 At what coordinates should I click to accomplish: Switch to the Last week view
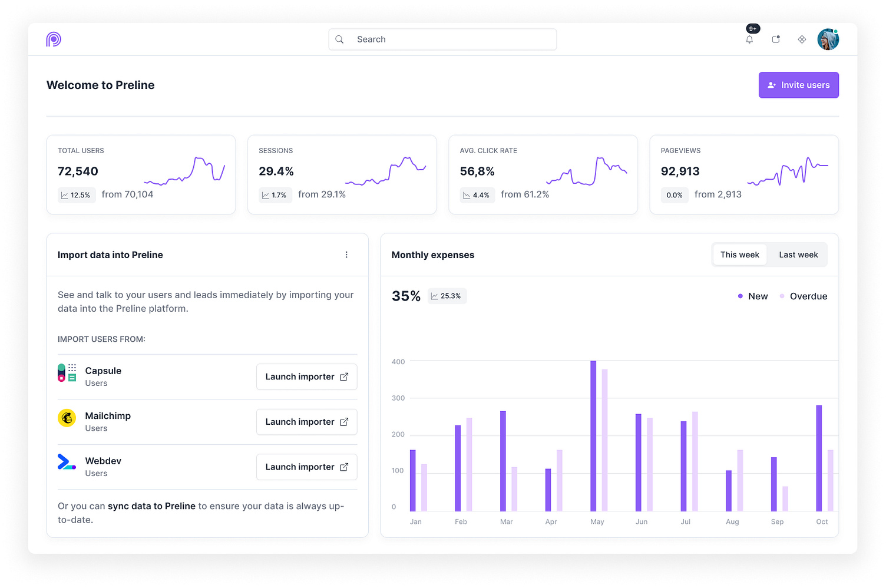pyautogui.click(x=798, y=254)
